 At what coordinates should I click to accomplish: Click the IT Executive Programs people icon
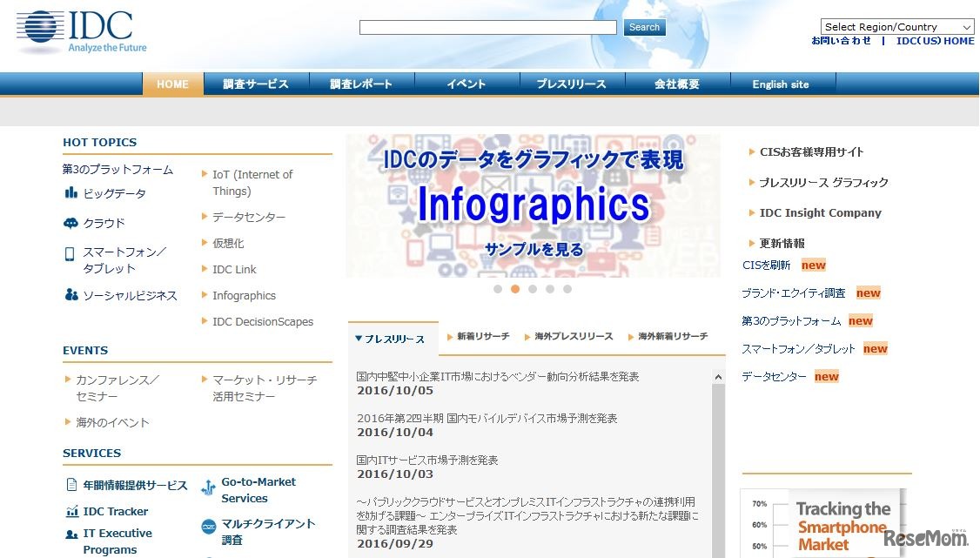70,534
